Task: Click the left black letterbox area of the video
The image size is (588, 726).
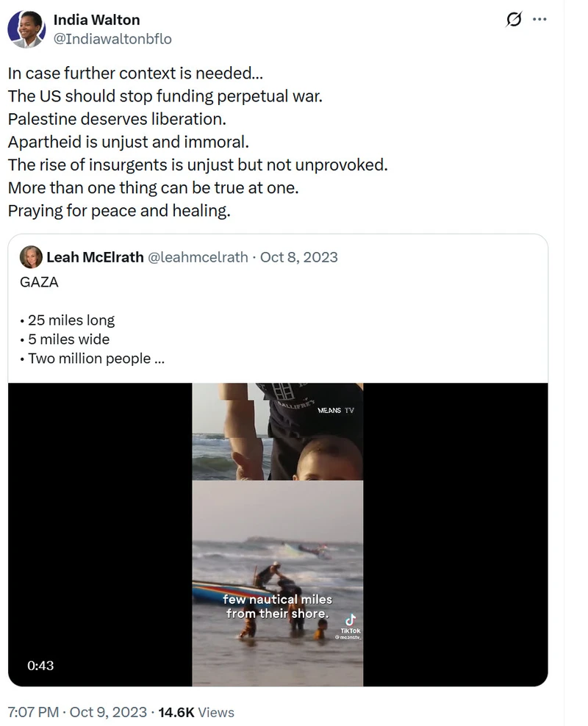Action: (x=100, y=534)
